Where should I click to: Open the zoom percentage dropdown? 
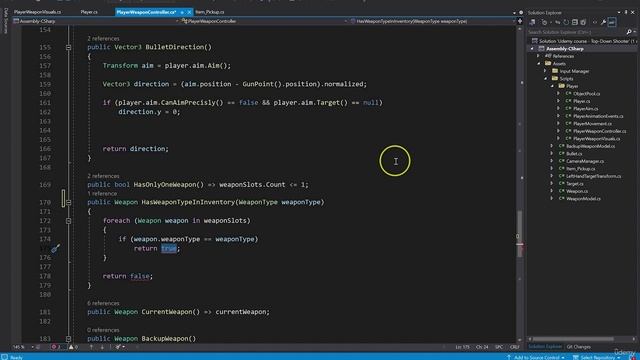click(32, 347)
